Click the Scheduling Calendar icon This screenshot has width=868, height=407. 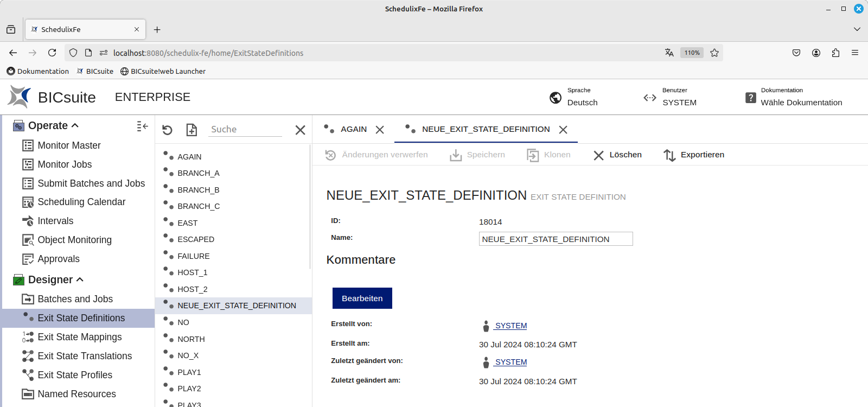click(28, 202)
